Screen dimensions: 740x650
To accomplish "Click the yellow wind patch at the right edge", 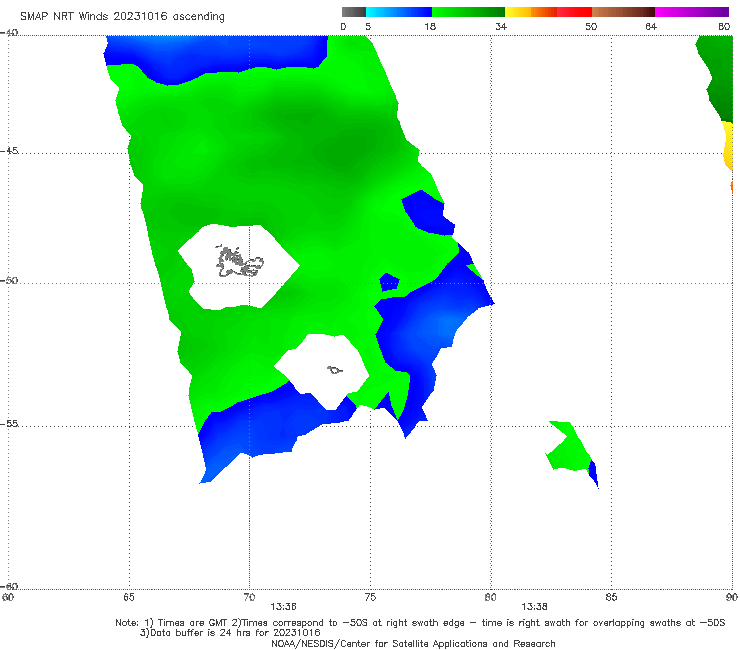I will tap(728, 145).
